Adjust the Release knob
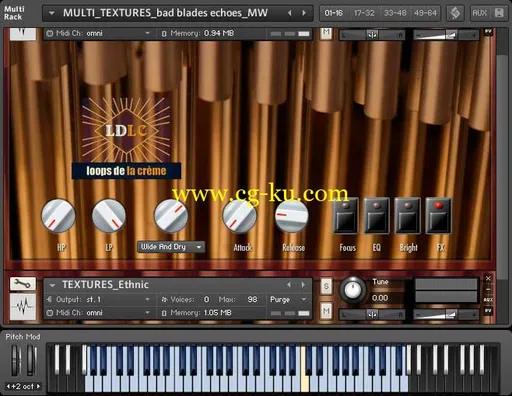 292,216
